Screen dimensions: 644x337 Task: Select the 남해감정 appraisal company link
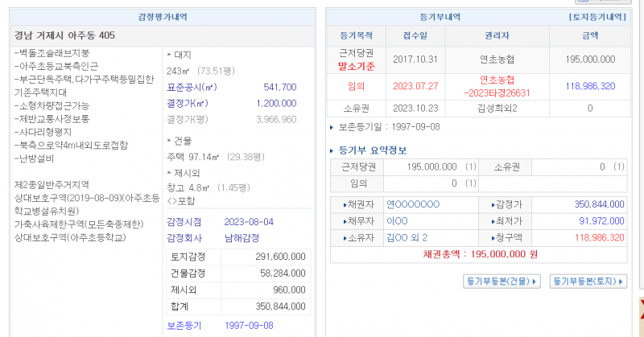tap(241, 238)
